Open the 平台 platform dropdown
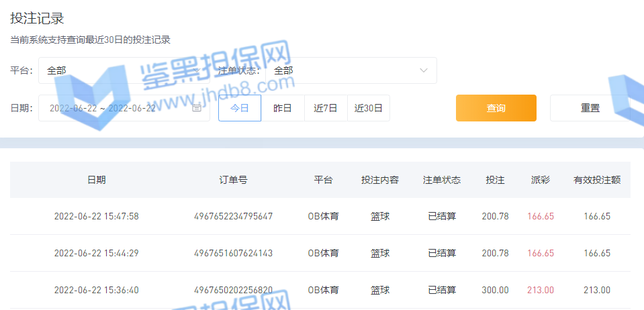644x310 pixels. [x=124, y=70]
